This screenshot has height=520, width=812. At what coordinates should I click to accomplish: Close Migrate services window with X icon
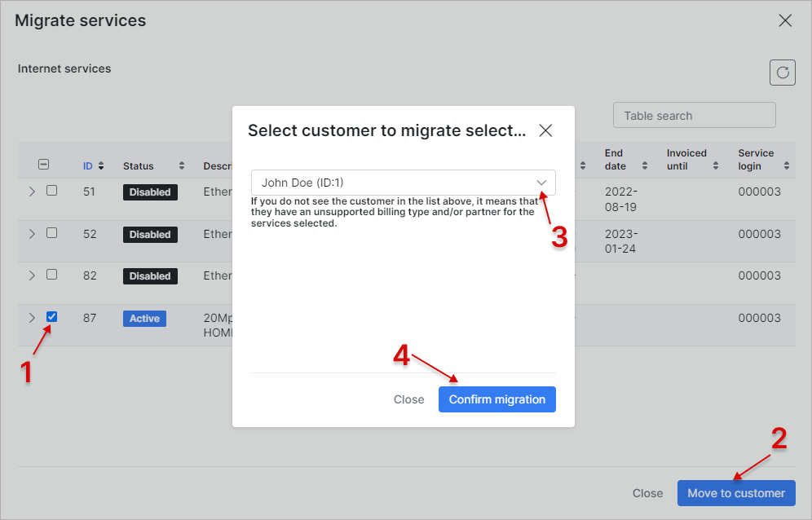click(x=785, y=20)
